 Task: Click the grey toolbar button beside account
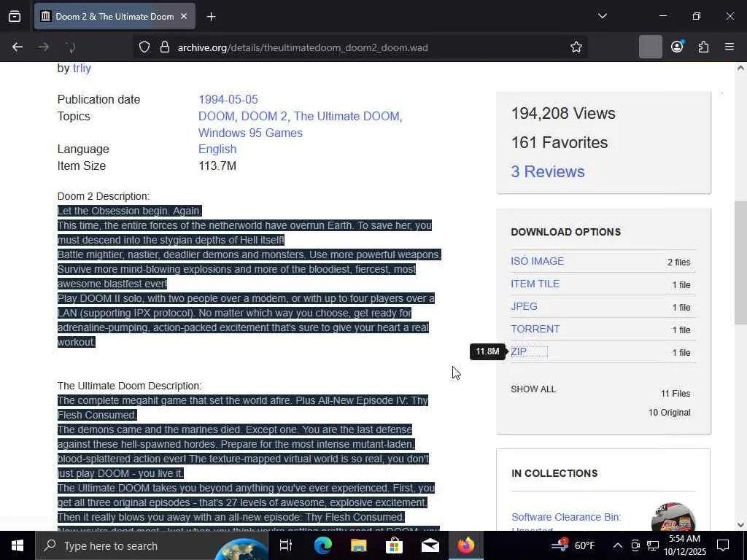click(x=650, y=47)
